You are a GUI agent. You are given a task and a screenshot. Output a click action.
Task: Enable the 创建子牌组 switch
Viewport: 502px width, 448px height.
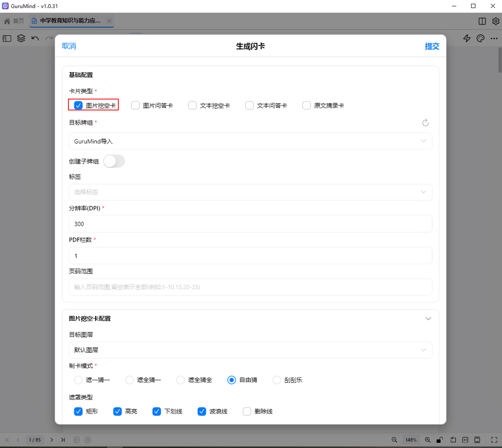click(114, 161)
